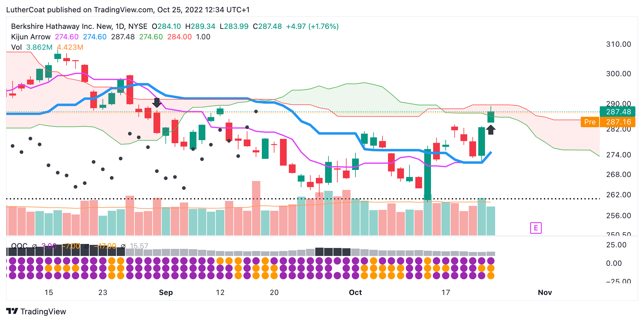Click the earnings E marker icon

(x=536, y=228)
